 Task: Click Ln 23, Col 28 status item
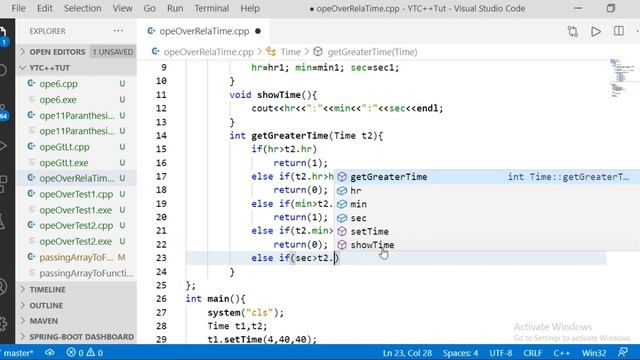tap(407, 353)
